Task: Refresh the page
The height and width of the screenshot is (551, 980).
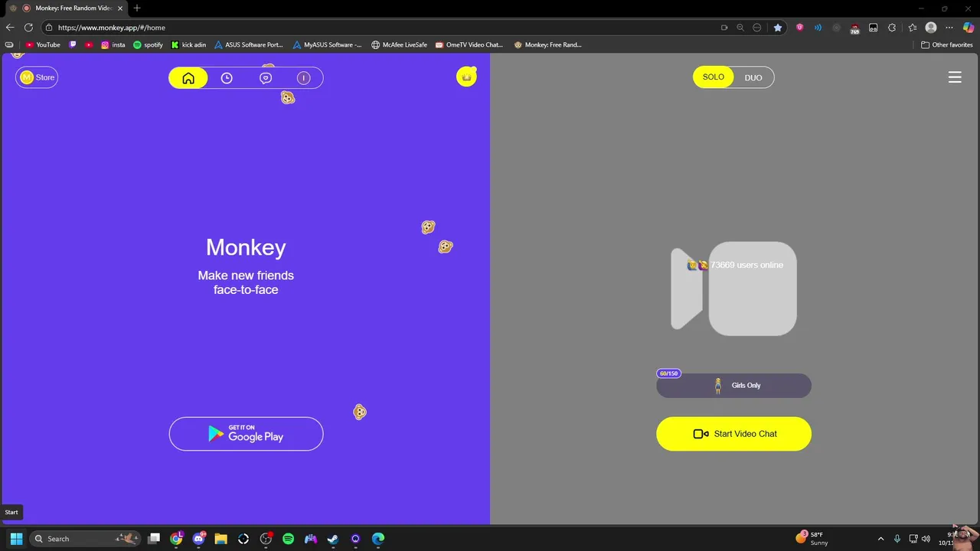Action: coord(28,28)
